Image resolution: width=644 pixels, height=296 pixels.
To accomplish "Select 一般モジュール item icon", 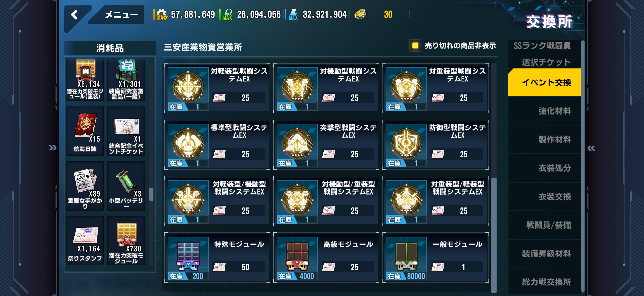I will coord(406,256).
